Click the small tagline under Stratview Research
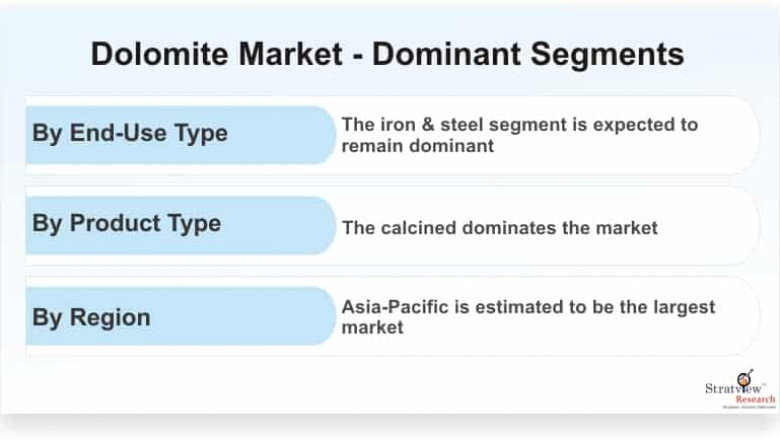780x440 pixels. coord(748,408)
